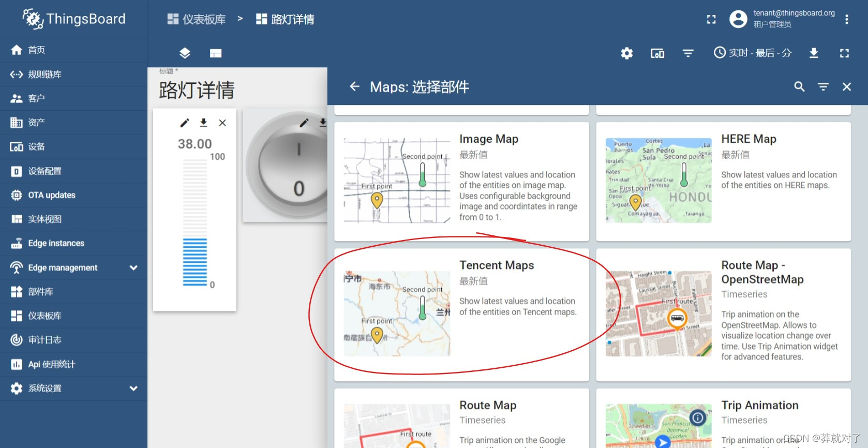Choose the Trip Animation widget
This screenshot has height=448, width=868.
click(724, 419)
